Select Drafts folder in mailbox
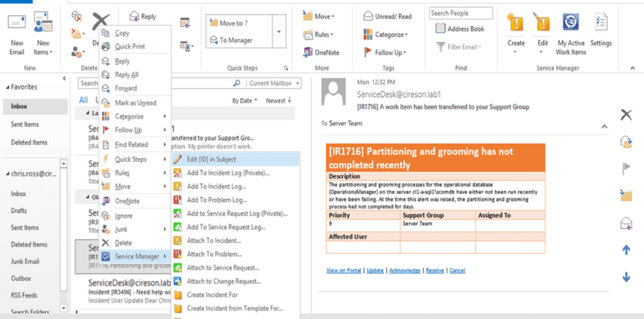This screenshot has height=319, width=644. [x=19, y=211]
